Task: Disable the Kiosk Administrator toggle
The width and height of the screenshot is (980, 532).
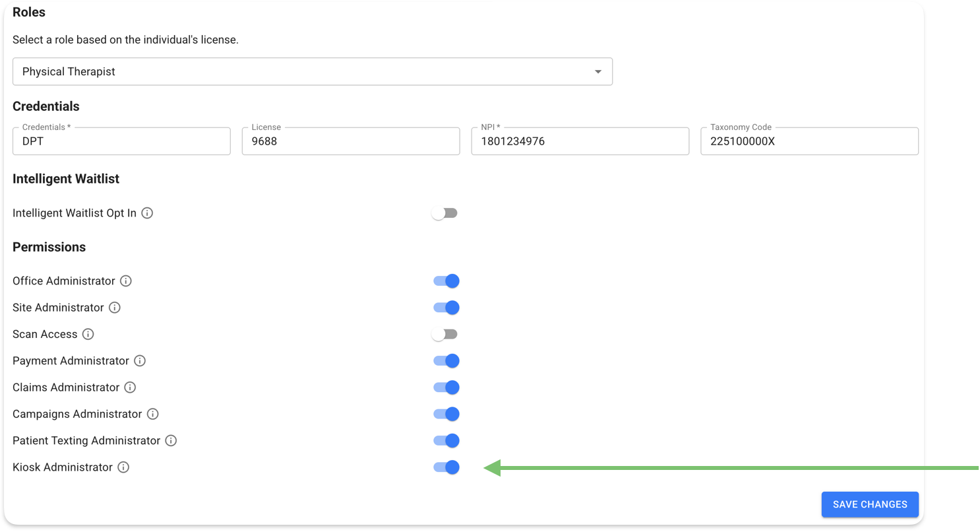Action: [446, 467]
